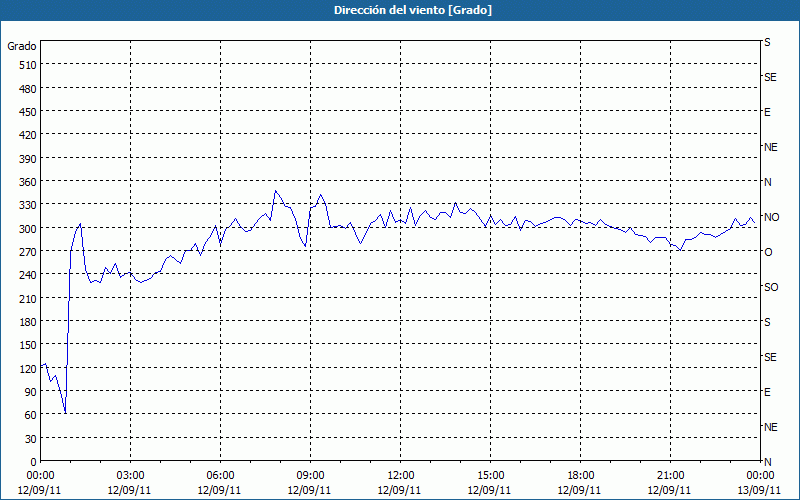The height and width of the screenshot is (500, 800).
Task: Select the 300 degree axis label
Action: point(28,229)
